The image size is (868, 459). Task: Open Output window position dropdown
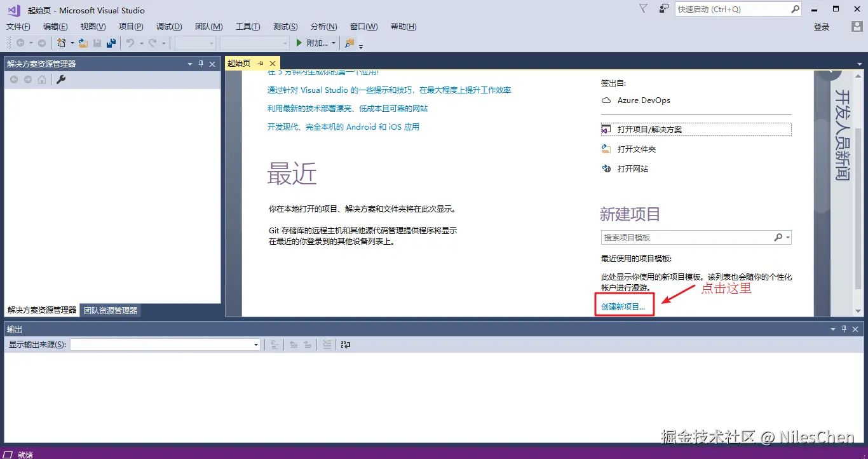(833, 329)
